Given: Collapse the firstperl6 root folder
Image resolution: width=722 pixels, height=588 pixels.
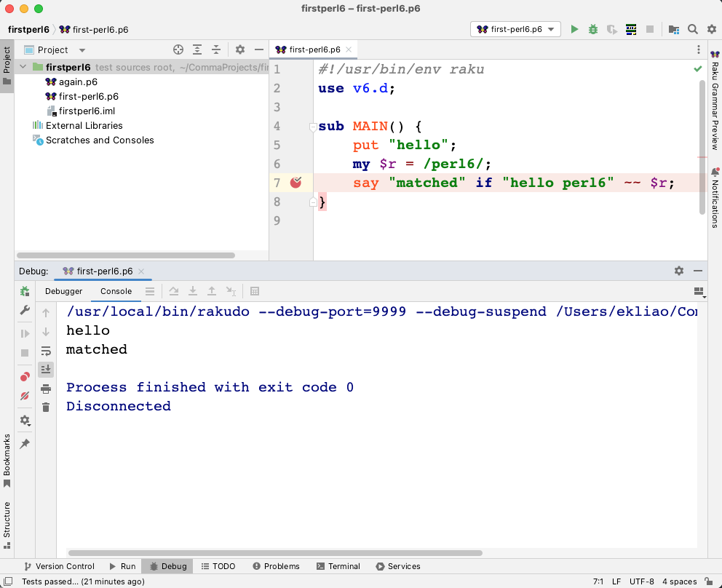Looking at the screenshot, I should (x=23, y=67).
